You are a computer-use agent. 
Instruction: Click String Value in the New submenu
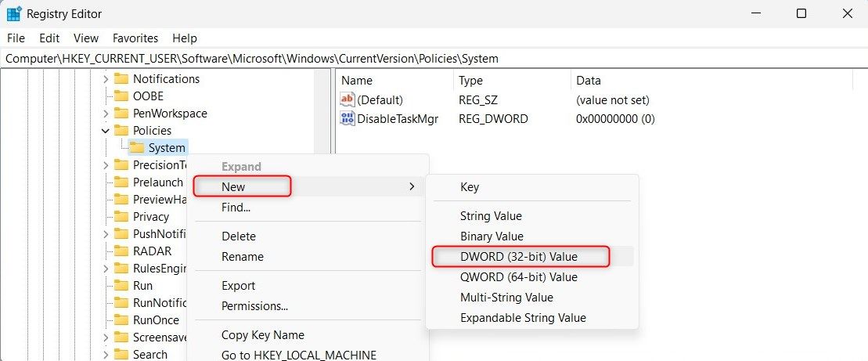point(491,216)
